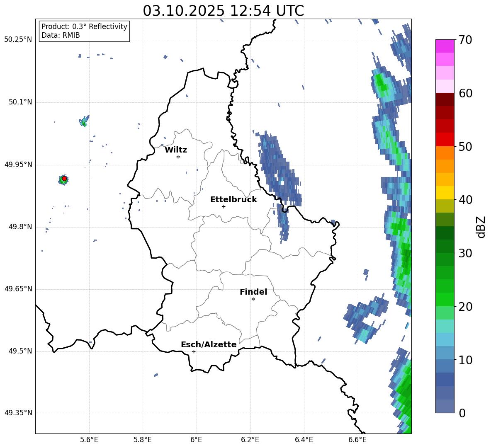Click the cross marker below the Wiltz label
491x448 pixels.
[178, 157]
